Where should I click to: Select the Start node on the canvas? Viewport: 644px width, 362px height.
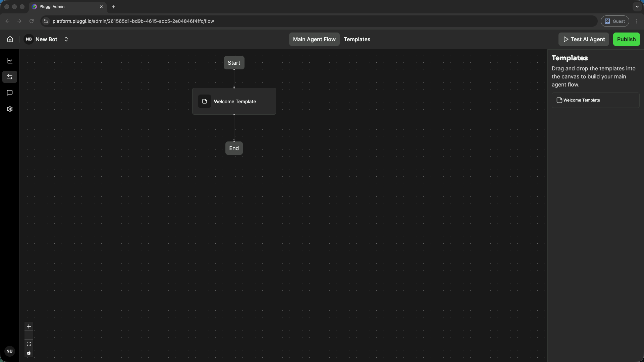pyautogui.click(x=234, y=63)
